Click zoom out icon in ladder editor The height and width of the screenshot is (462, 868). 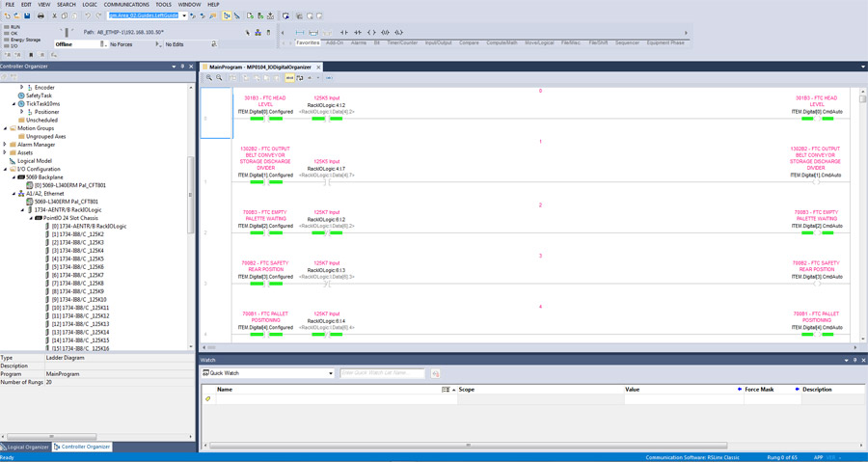coord(219,78)
